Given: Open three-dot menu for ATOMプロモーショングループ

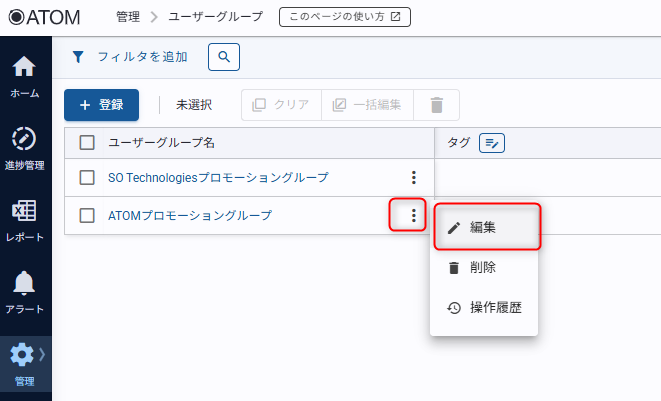Looking at the screenshot, I should (x=412, y=215).
